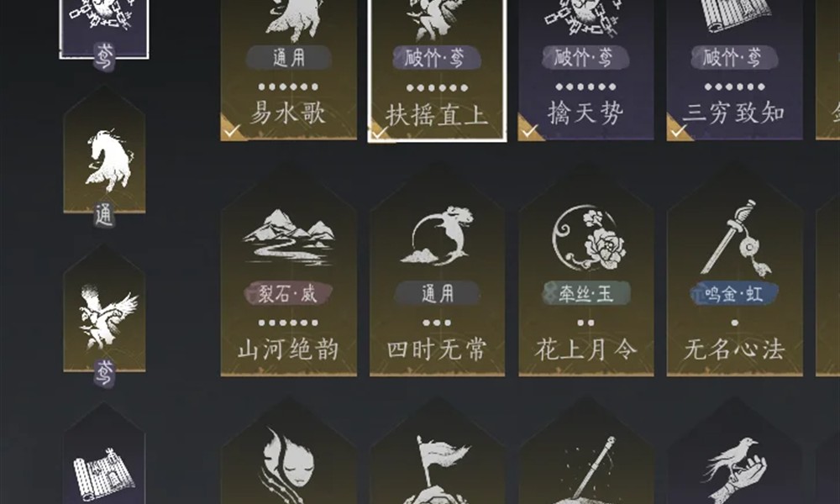Toggle the checkmark on 擒天势 card
This screenshot has width=840, height=504.
point(529,131)
